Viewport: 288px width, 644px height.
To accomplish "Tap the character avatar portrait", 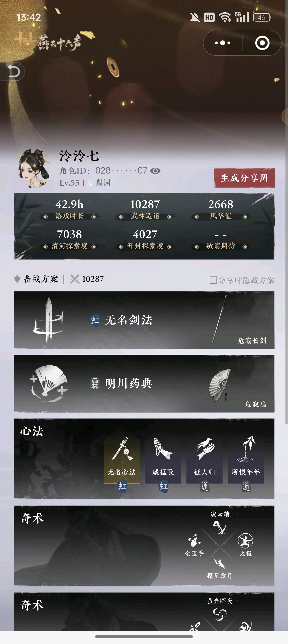I will [x=33, y=168].
